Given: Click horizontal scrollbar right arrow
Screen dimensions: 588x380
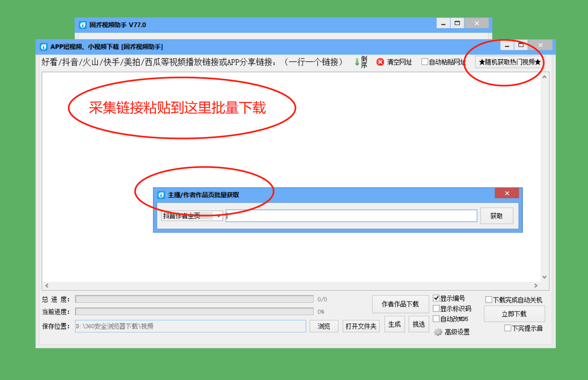Looking at the screenshot, I should (x=536, y=286).
